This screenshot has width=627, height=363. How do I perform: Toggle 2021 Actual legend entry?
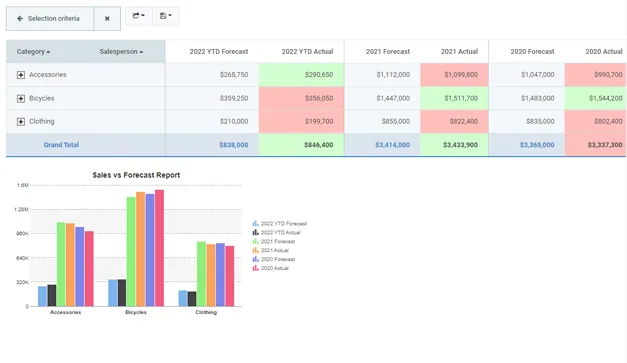(271, 250)
